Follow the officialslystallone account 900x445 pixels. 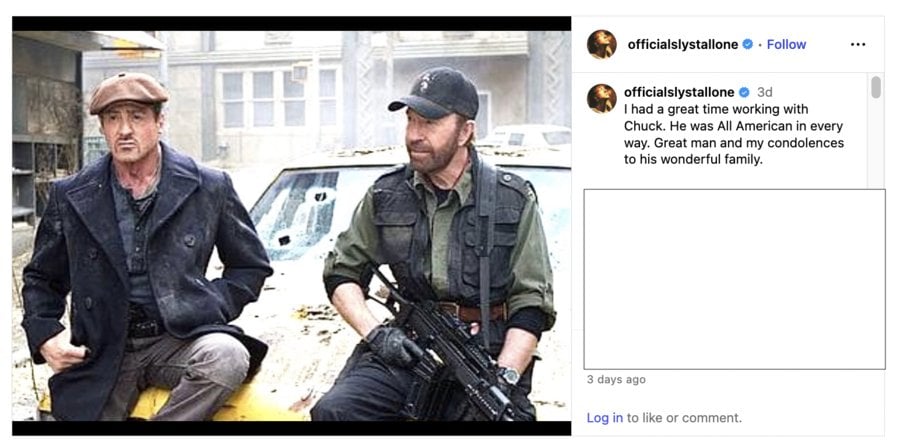coord(786,44)
